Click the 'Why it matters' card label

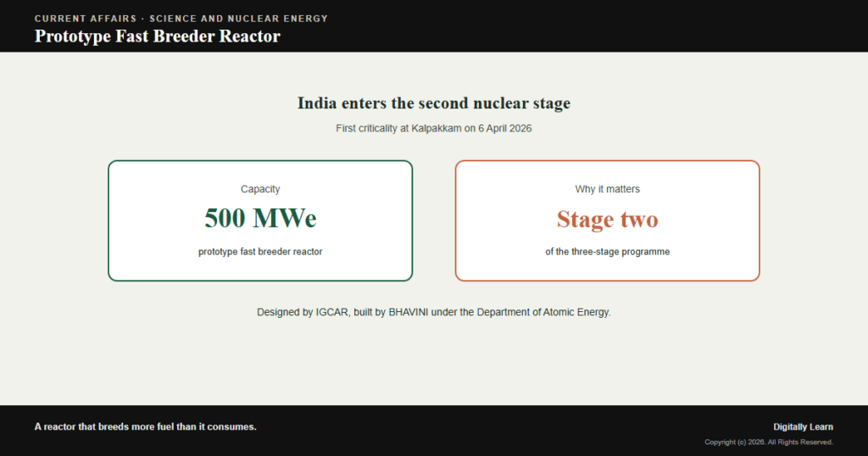[607, 189]
